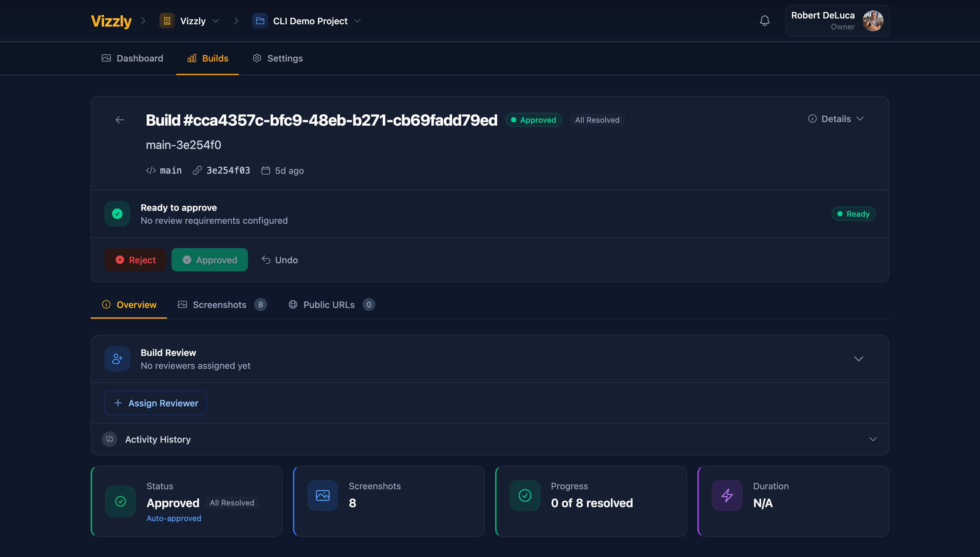Screen dimensions: 980x557
Task: Click the 0 of 8 resolved progress indicator
Action: [591, 503]
